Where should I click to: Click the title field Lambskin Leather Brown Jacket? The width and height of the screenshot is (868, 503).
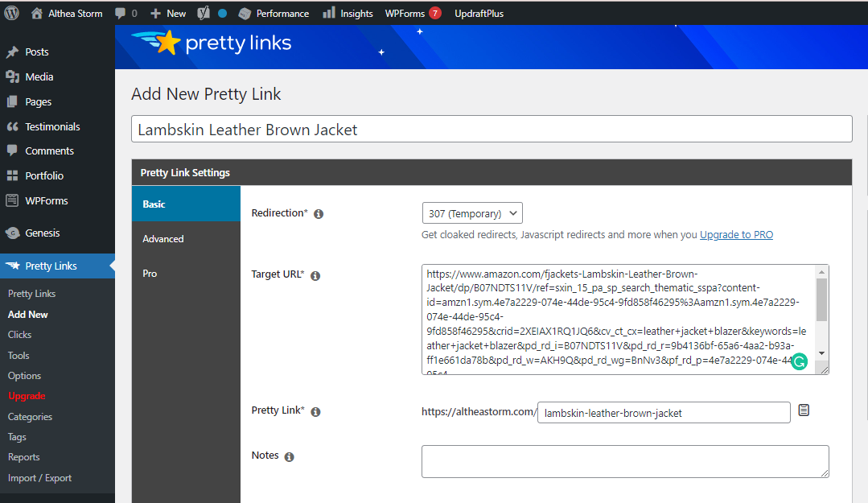tap(492, 129)
